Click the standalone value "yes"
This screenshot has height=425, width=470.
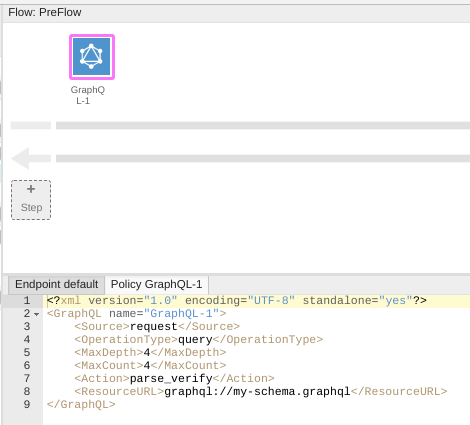pyautogui.click(x=396, y=301)
